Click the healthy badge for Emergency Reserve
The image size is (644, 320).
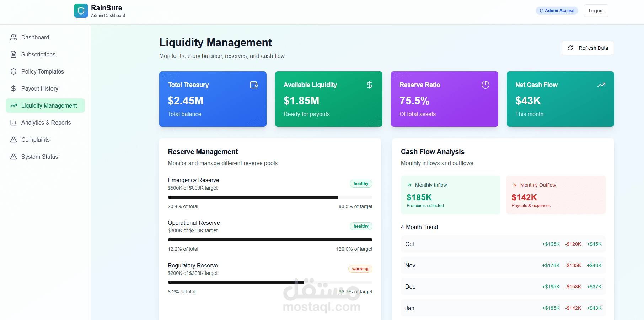361,184
